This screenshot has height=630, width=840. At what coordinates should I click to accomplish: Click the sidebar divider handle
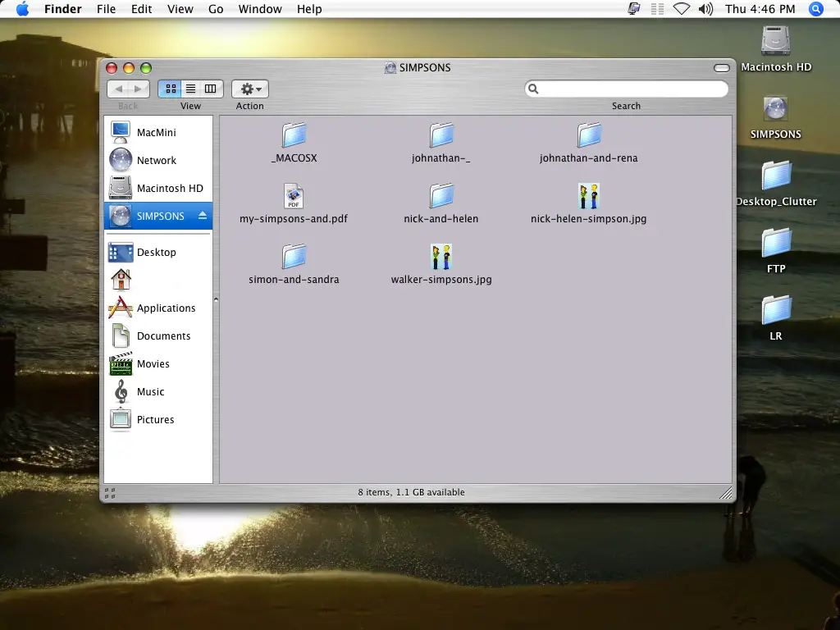216,300
